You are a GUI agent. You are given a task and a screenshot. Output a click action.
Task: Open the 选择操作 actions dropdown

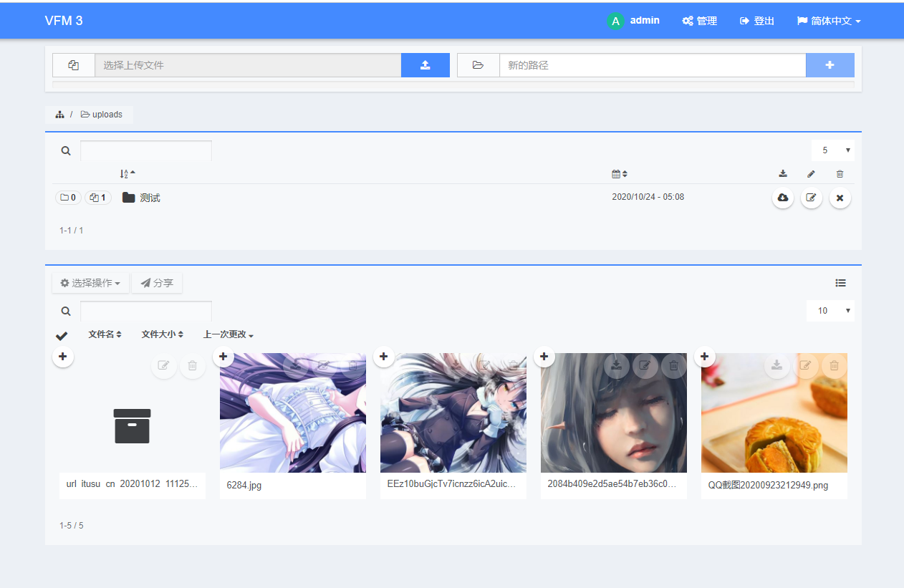click(x=90, y=283)
